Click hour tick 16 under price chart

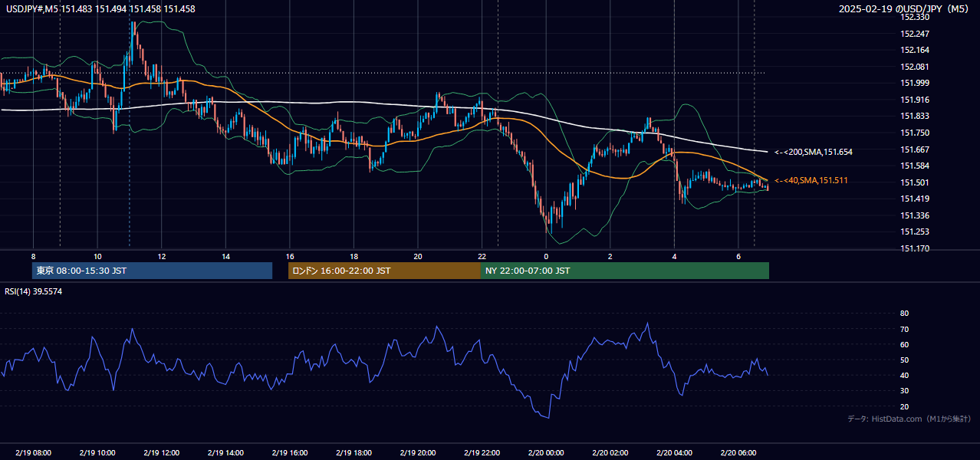(x=290, y=256)
